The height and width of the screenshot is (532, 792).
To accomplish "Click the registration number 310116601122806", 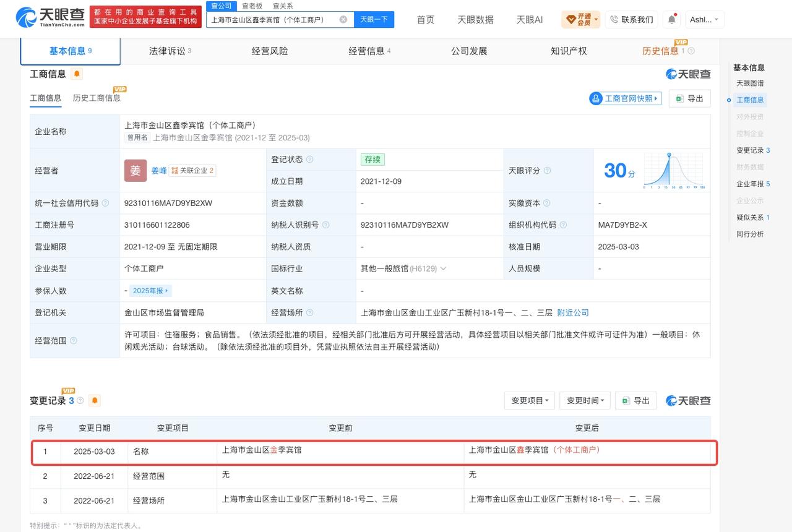I will point(157,225).
